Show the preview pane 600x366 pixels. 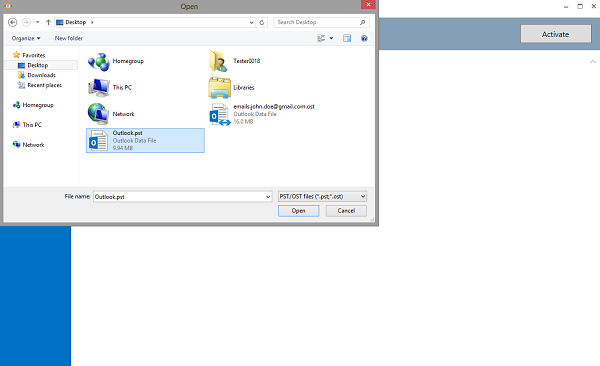pos(347,38)
